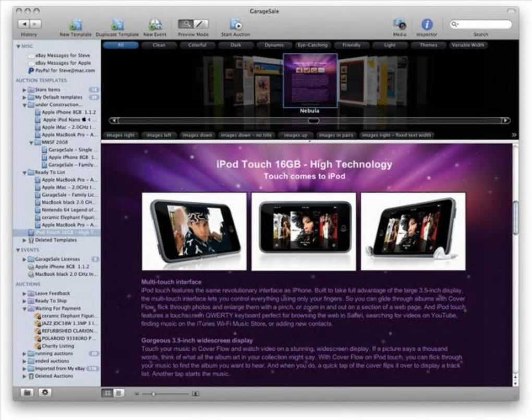Click the New Template toolbar icon
This screenshot has height=420, width=532.
tap(76, 24)
